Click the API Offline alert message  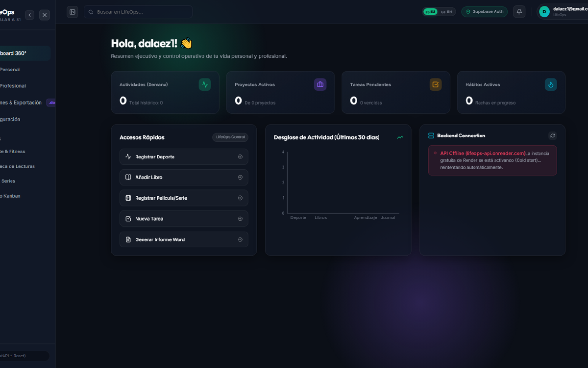(492, 160)
